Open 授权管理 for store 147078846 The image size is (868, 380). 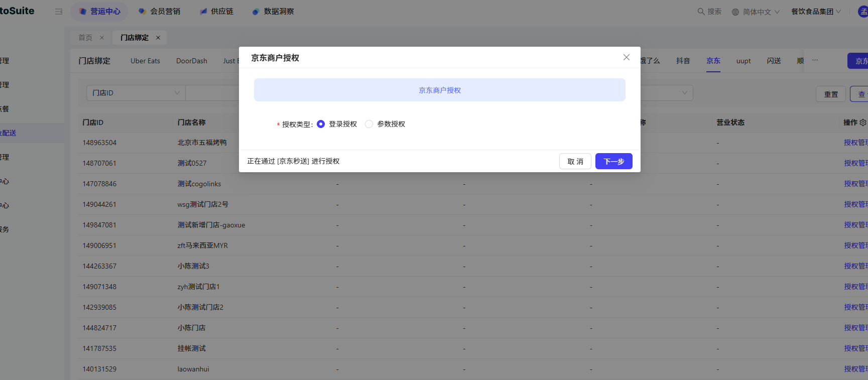pos(855,184)
